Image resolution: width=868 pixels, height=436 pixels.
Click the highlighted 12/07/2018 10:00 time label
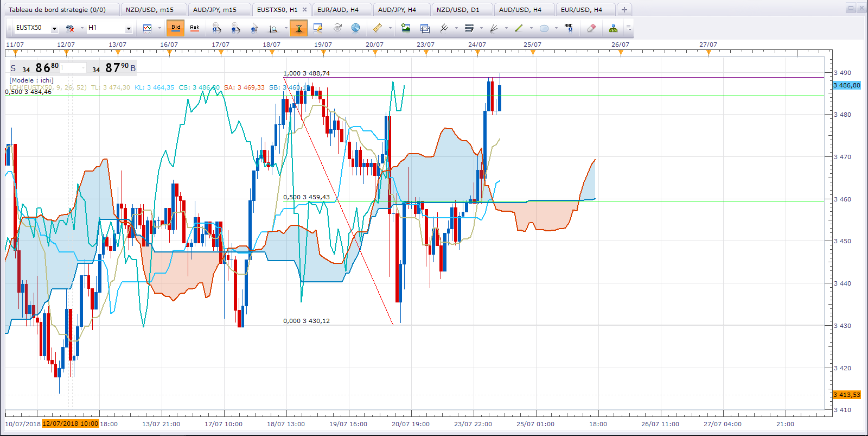pyautogui.click(x=70, y=424)
